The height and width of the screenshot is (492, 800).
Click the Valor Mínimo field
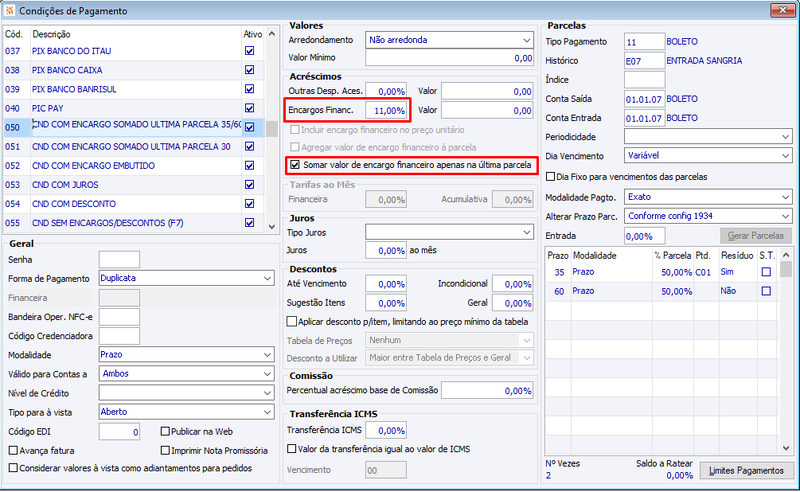click(449, 58)
